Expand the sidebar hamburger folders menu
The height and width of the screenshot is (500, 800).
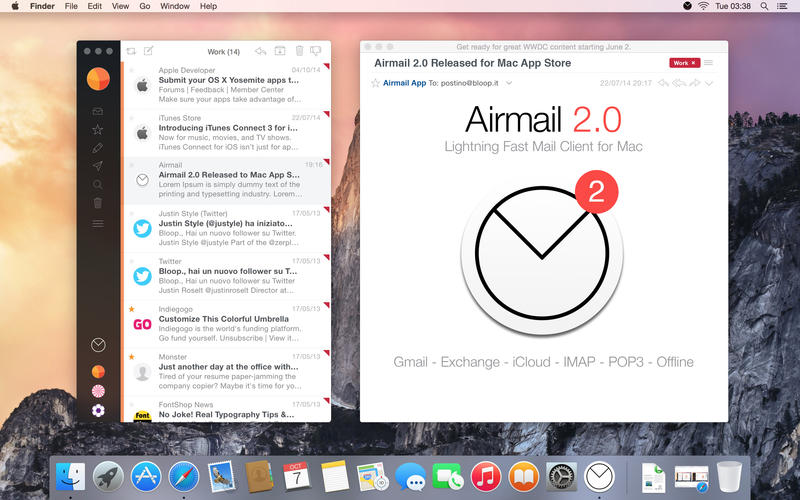pos(98,223)
